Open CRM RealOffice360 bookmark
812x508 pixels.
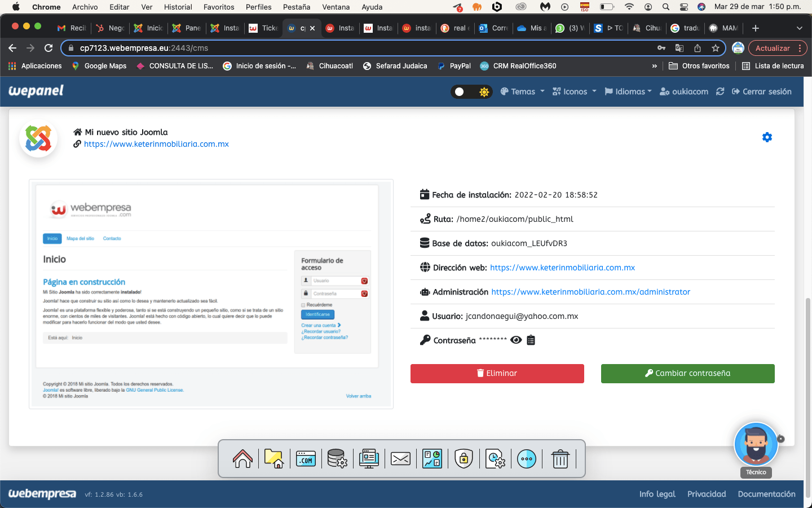point(518,66)
